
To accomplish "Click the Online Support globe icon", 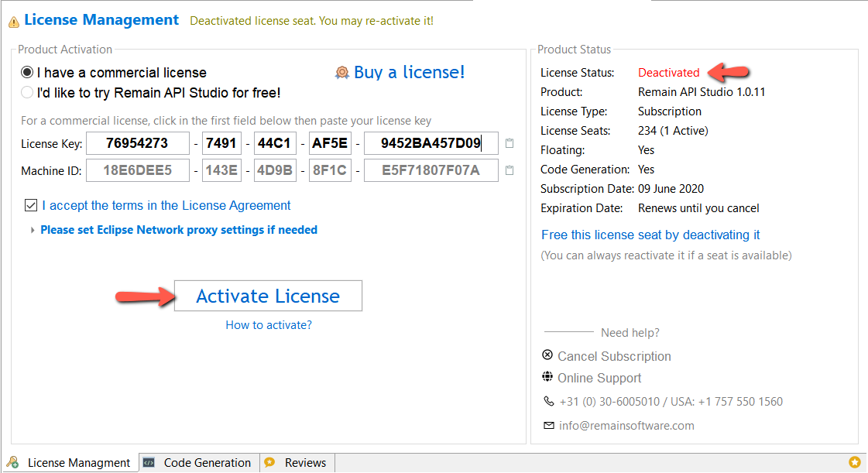I will tap(547, 377).
